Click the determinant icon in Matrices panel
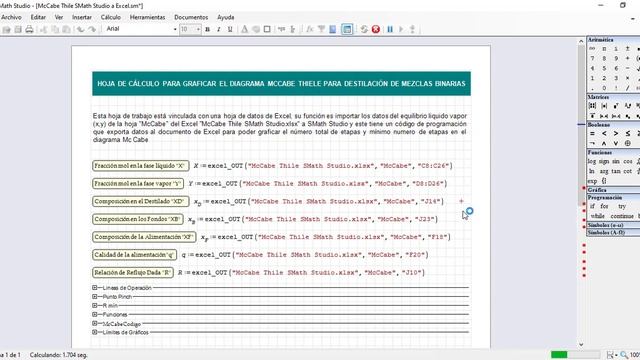The width and height of the screenshot is (640, 360). [x=604, y=106]
